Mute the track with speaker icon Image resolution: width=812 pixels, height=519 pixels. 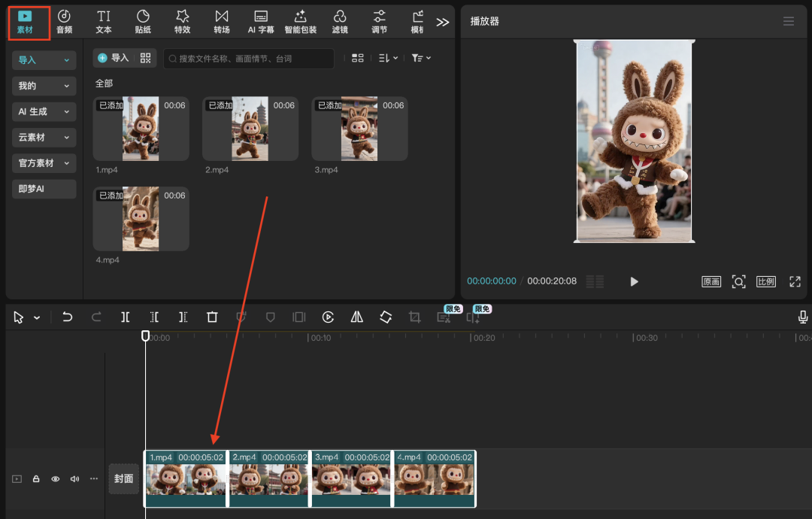click(x=74, y=479)
